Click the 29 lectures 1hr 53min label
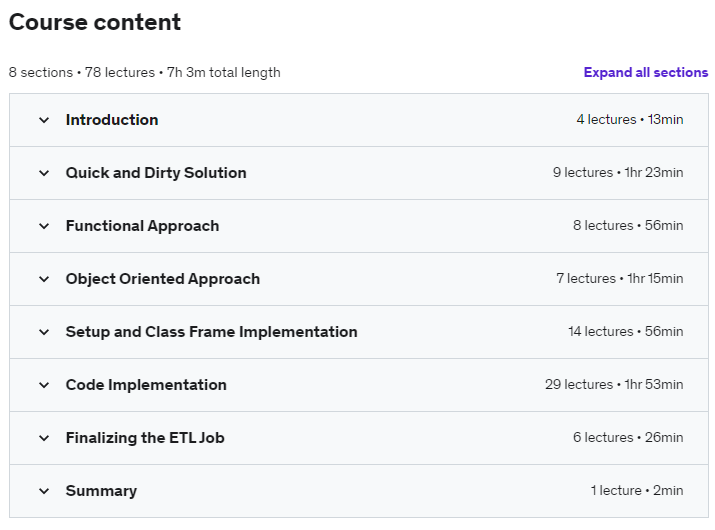Image resolution: width=715 pixels, height=530 pixels. tap(614, 385)
